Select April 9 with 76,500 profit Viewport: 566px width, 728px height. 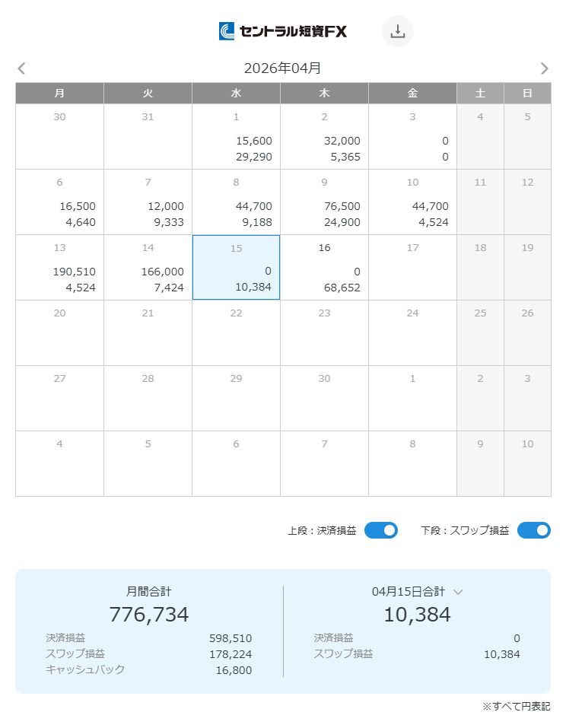point(324,202)
